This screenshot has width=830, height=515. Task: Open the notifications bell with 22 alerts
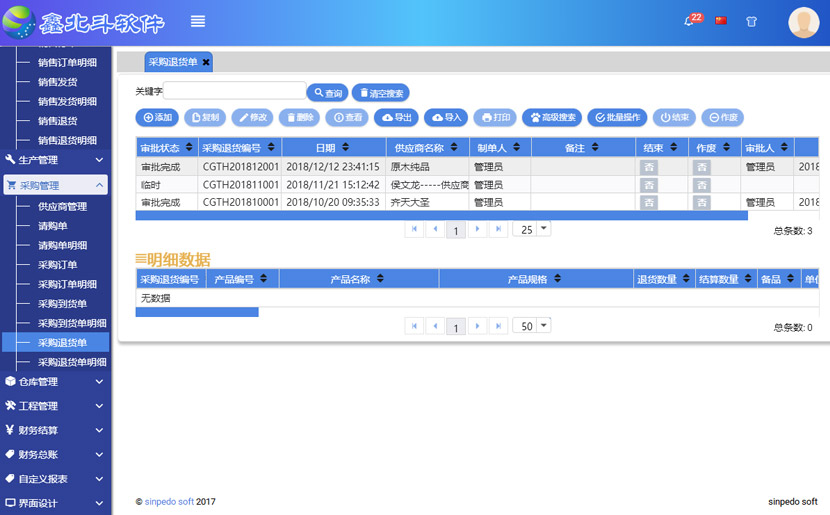[689, 21]
